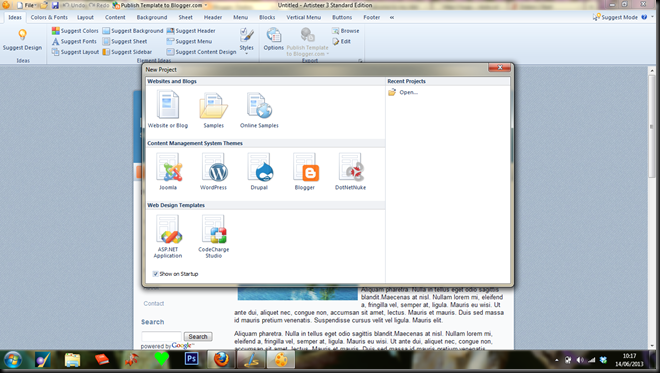Image resolution: width=660 pixels, height=373 pixels.
Task: Choose the Joomla theme type
Action: [x=168, y=172]
